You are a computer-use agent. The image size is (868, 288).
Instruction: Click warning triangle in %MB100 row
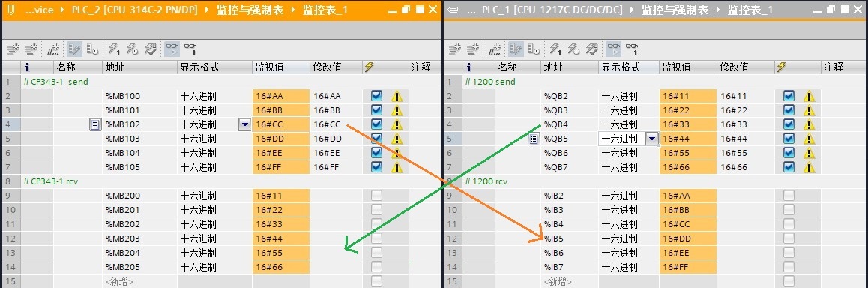[397, 96]
